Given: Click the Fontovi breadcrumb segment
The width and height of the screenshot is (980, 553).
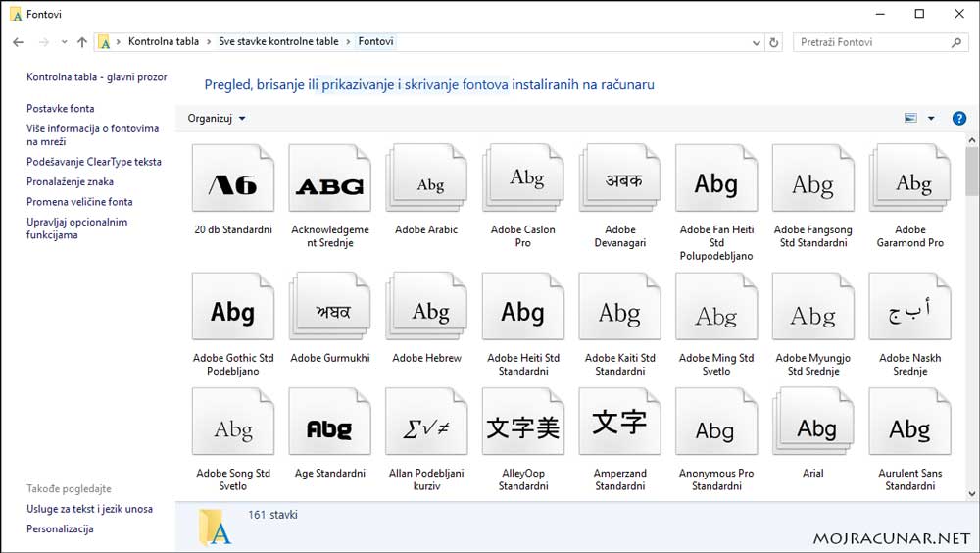Looking at the screenshot, I should click(x=375, y=41).
